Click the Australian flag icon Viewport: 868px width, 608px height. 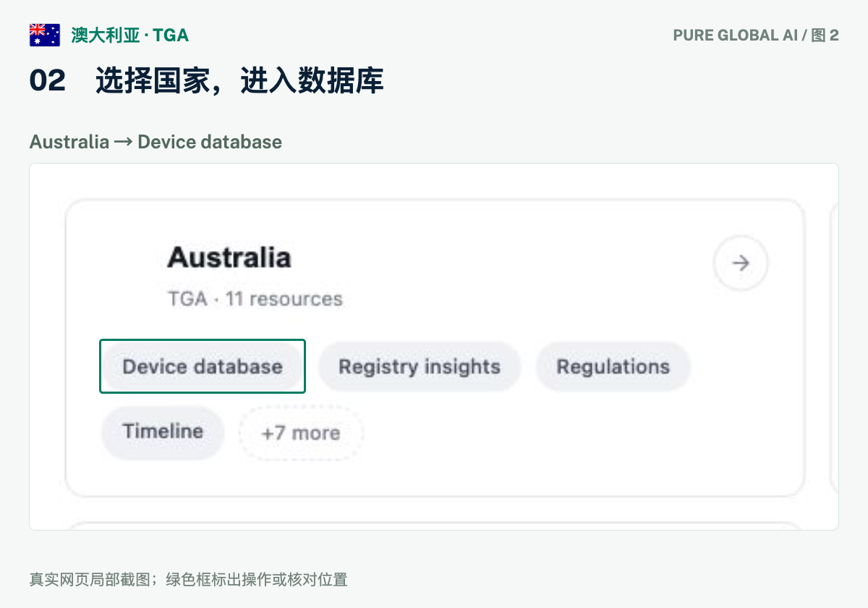(45, 35)
